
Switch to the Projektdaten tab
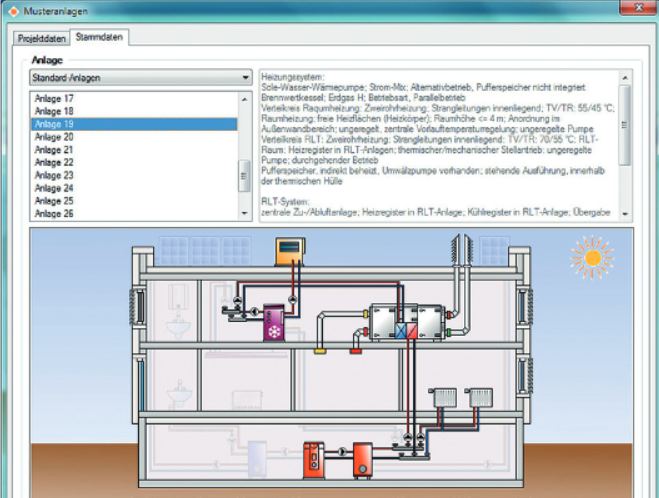click(x=41, y=39)
